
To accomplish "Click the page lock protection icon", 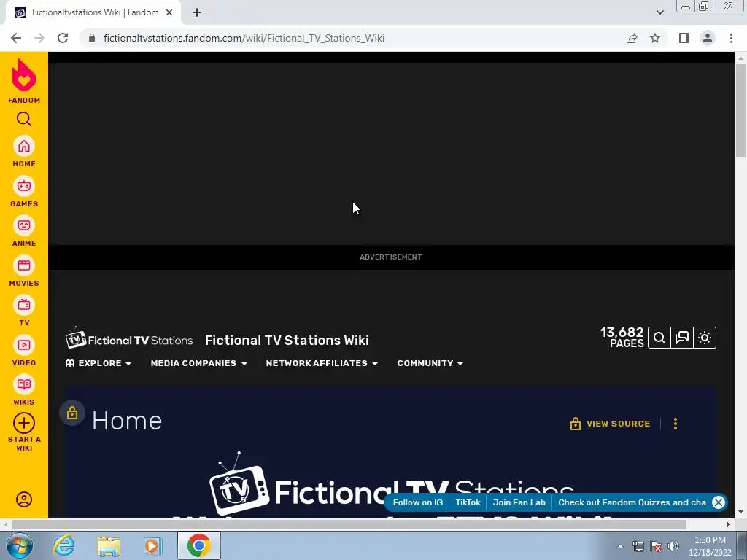I will click(x=72, y=413).
